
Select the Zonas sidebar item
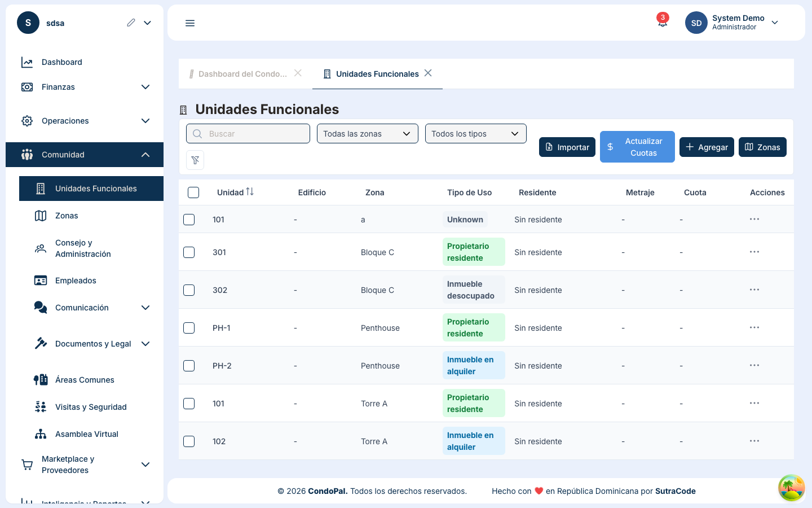[66, 216]
